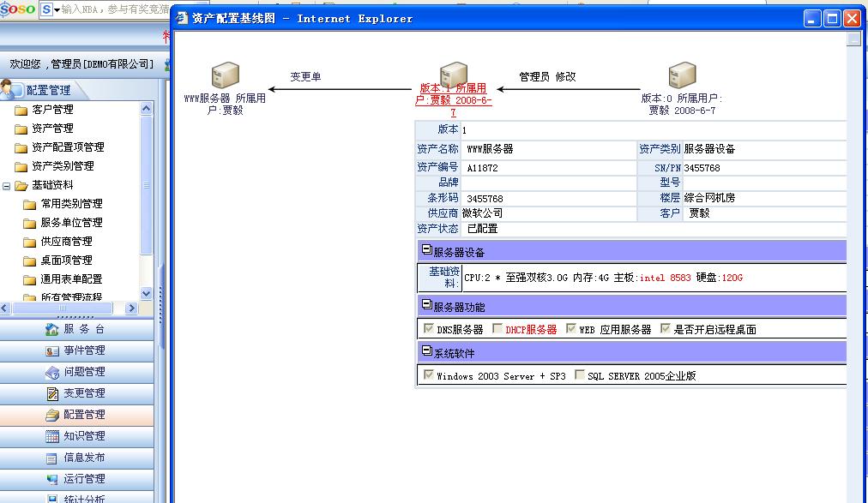
Task: Click the 信息发布 document icon
Action: 51,458
